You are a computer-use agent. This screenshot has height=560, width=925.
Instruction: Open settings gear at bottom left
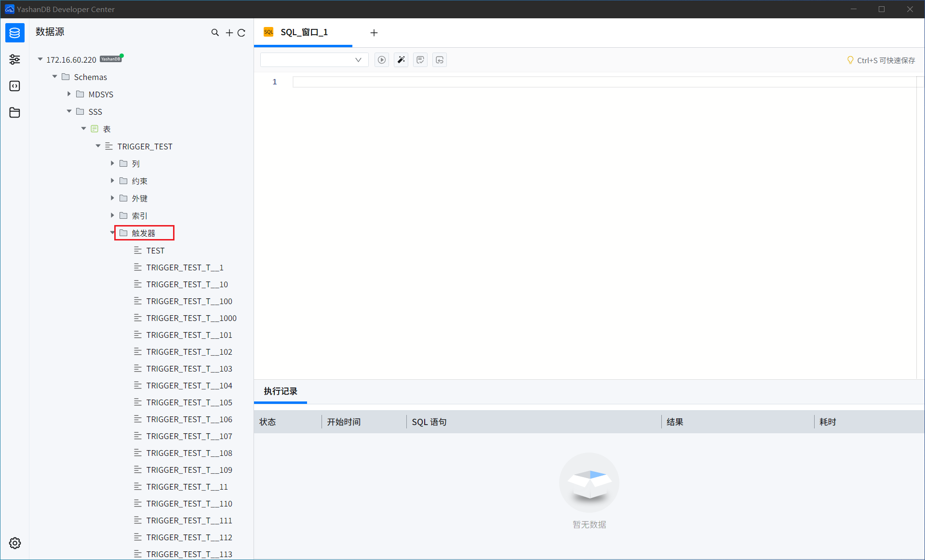point(14,543)
